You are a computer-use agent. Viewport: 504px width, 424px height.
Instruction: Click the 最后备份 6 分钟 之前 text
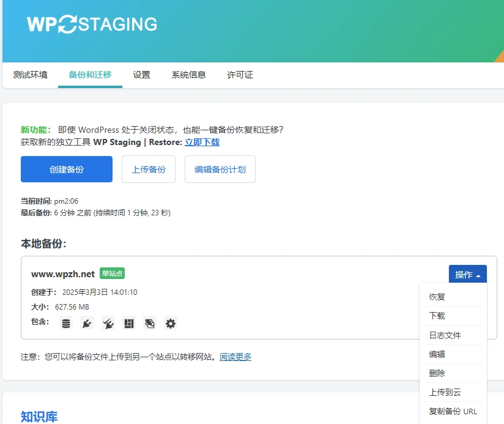[96, 213]
